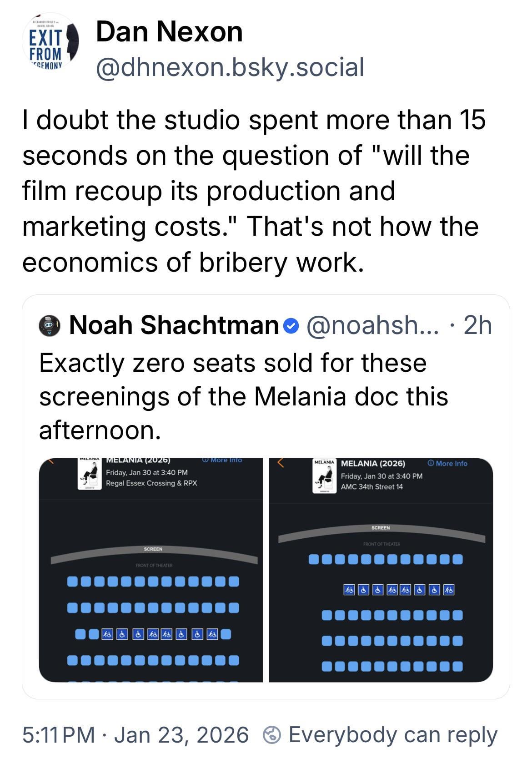Select first wheelchair seat in AMC theater map

(349, 590)
